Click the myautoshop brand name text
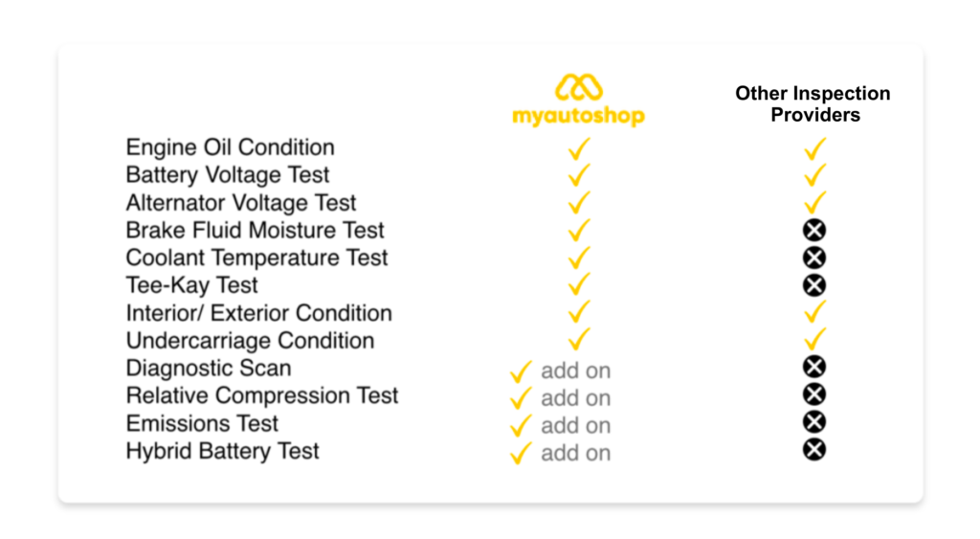The image size is (980, 539). point(578,117)
